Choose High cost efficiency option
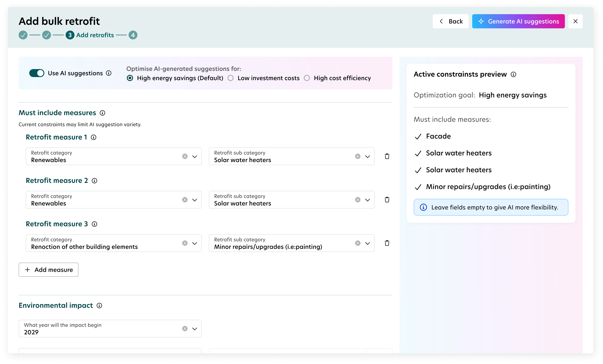Viewport: 603px width, 364px height. (x=307, y=78)
